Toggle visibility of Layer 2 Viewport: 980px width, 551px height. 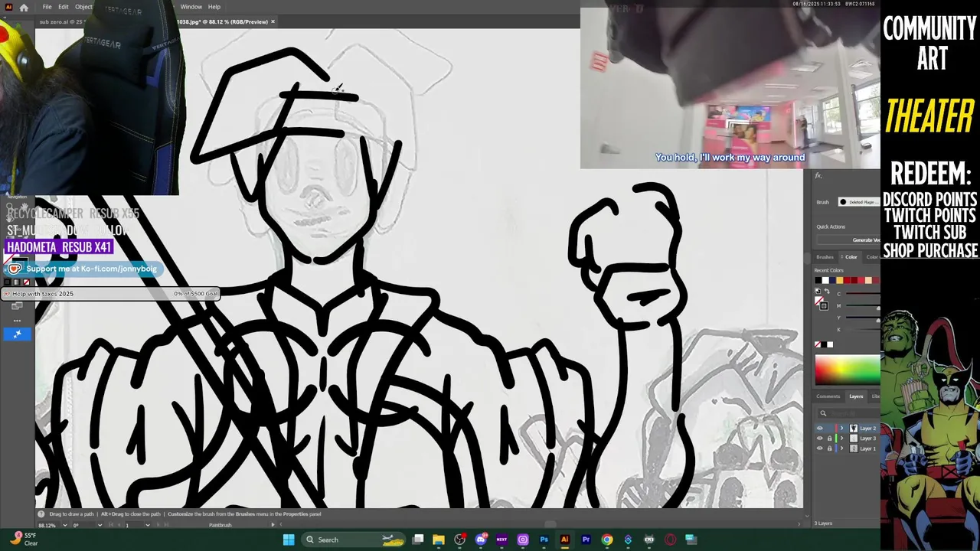[x=820, y=429]
